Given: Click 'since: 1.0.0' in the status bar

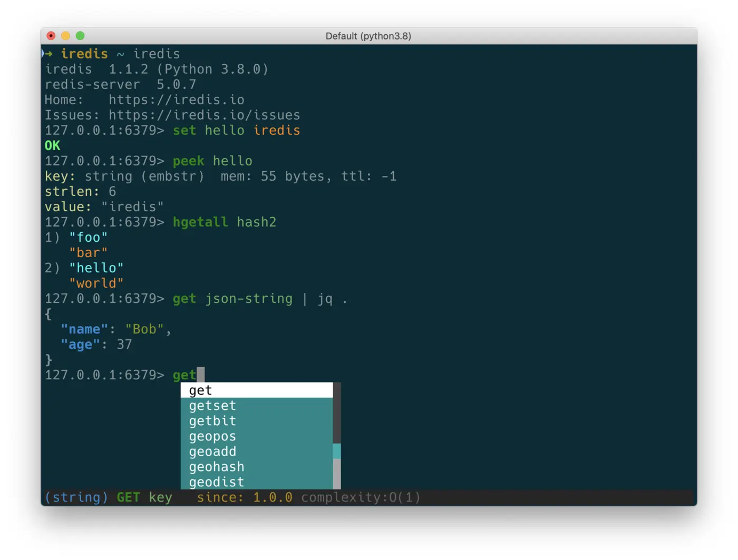Looking at the screenshot, I should (245, 497).
